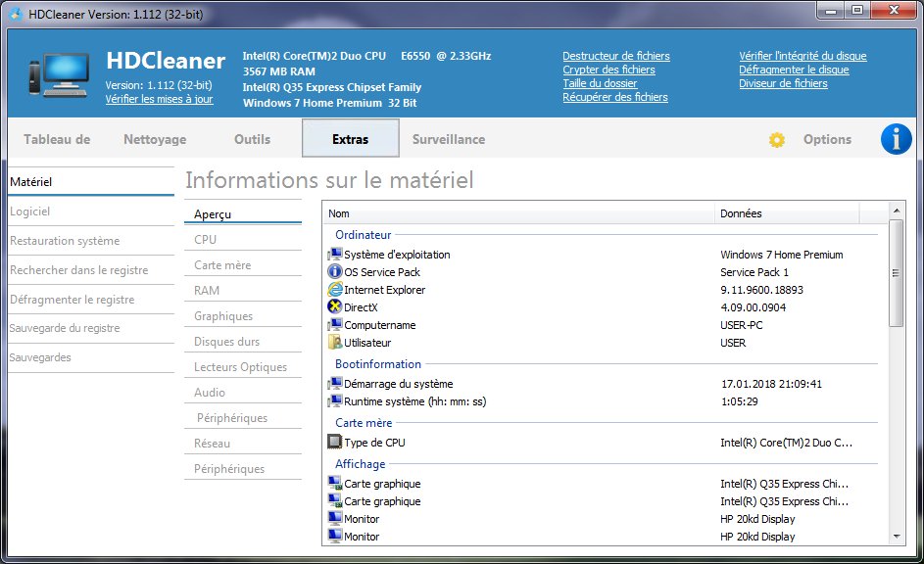Image resolution: width=924 pixels, height=564 pixels.
Task: Show the RAM hardware section
Action: (243, 290)
